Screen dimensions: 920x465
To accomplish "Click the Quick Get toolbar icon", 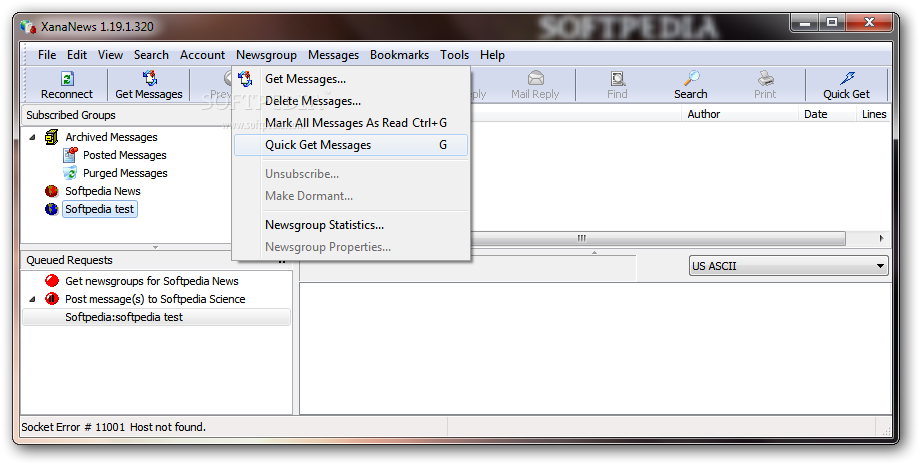I will click(x=847, y=79).
